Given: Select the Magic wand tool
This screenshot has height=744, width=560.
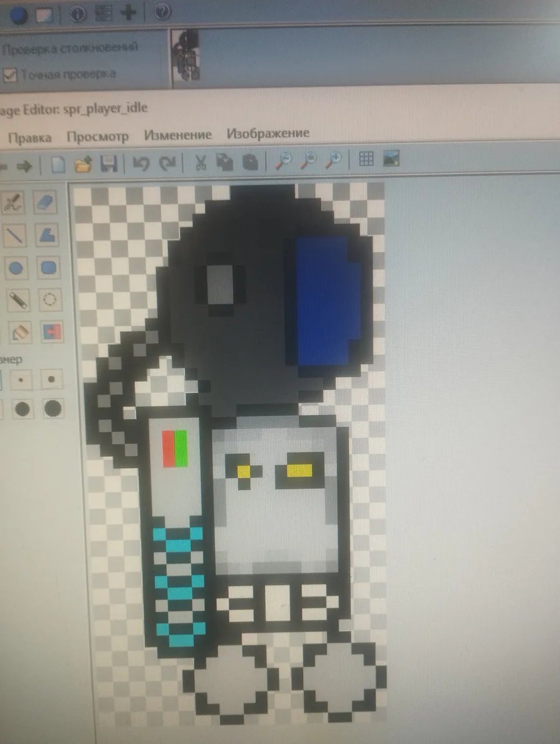Looking at the screenshot, I should (x=17, y=300).
